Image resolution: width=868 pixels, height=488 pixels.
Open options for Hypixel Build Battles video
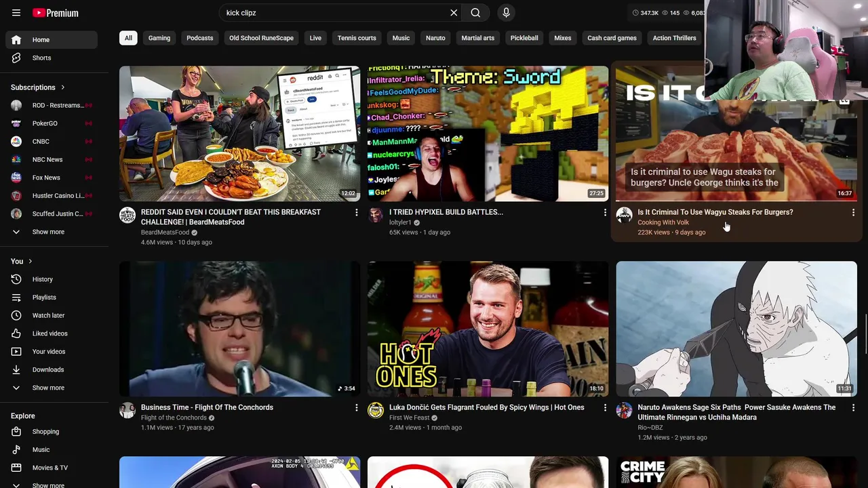(x=605, y=213)
